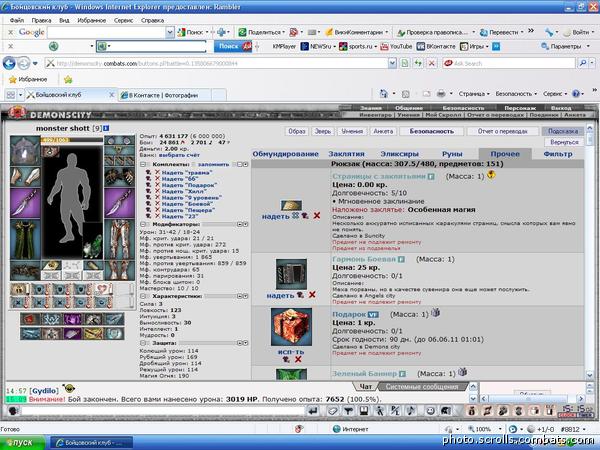
Task: Click the leg armor (pants) slot
Action: 119,239
